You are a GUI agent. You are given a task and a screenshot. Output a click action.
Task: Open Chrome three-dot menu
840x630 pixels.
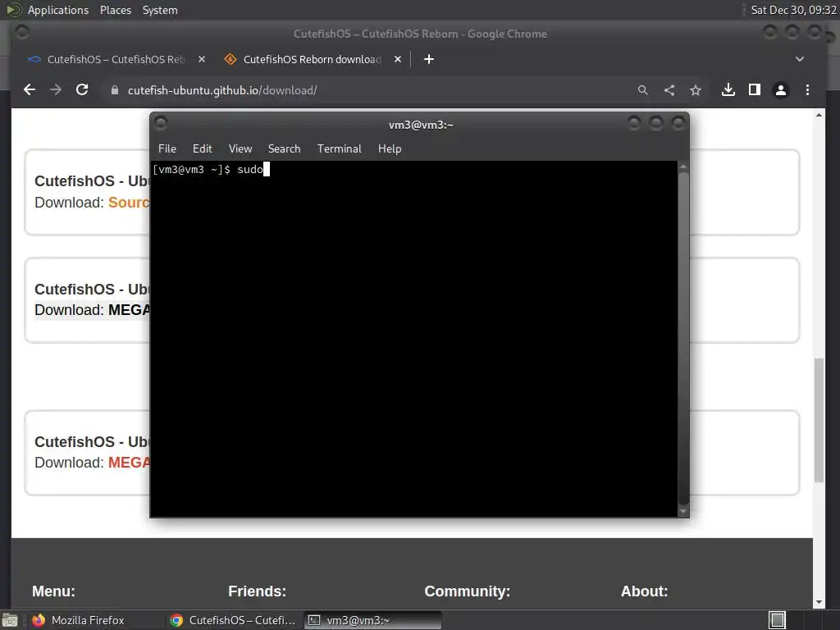click(807, 90)
